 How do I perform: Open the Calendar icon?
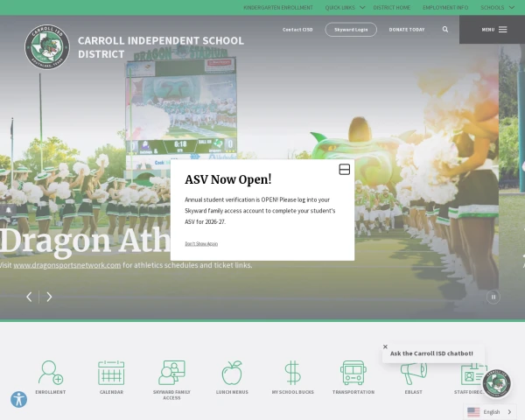(x=111, y=373)
